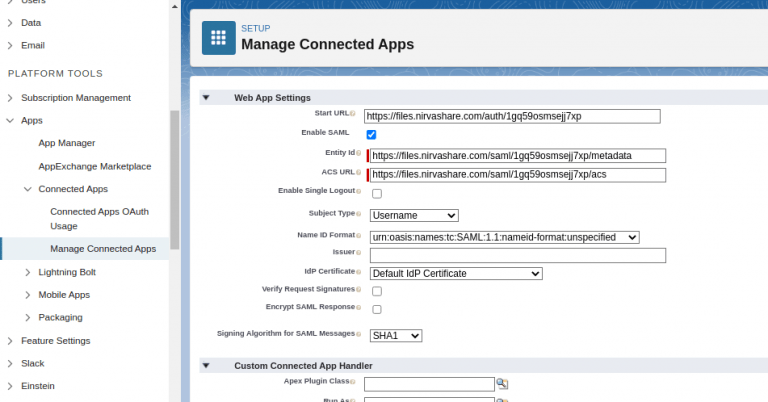This screenshot has width=768, height=402.
Task: Expand Packaging in sidebar
Action: click(27, 317)
